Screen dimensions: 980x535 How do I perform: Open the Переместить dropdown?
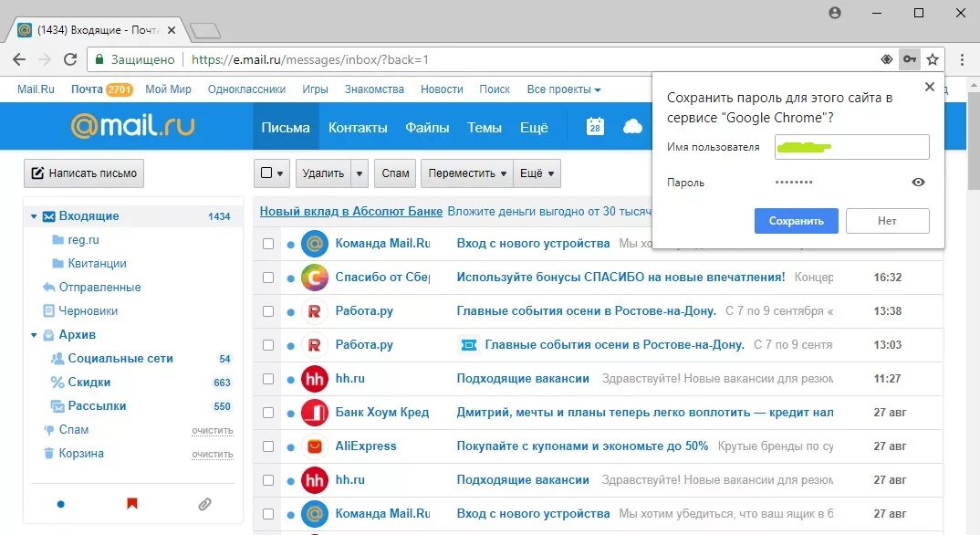pyautogui.click(x=466, y=173)
